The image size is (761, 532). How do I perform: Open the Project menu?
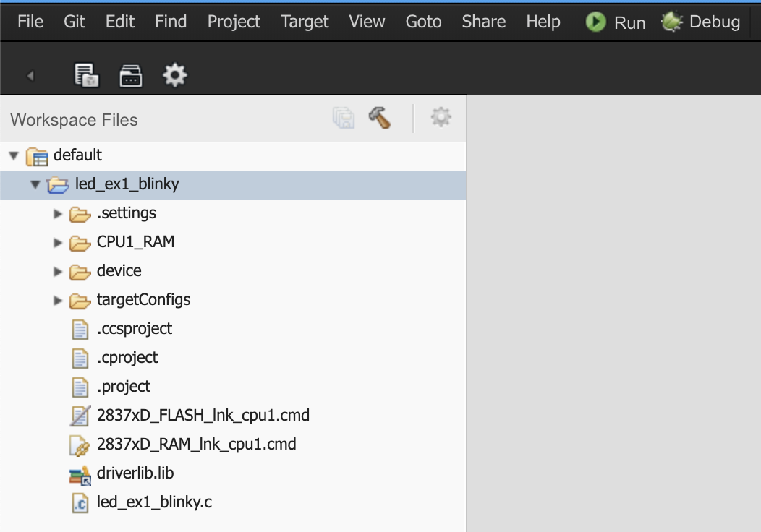point(234,22)
